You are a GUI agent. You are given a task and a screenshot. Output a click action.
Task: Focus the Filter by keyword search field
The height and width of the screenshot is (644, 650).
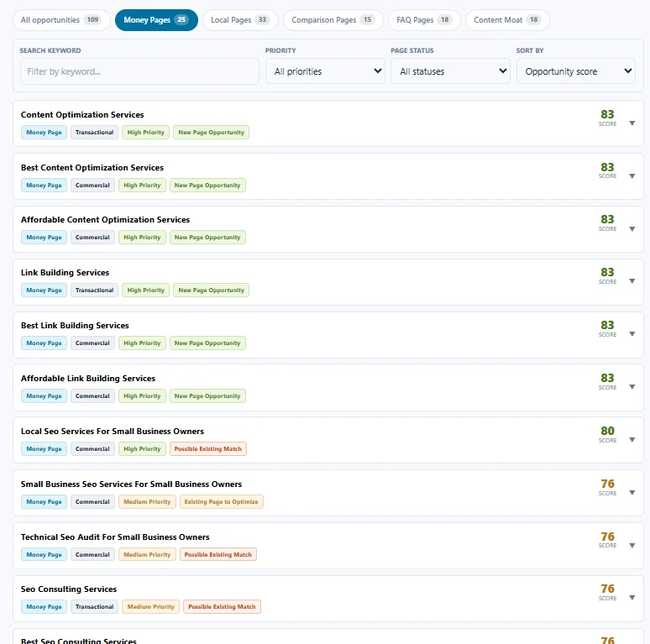[x=139, y=71]
